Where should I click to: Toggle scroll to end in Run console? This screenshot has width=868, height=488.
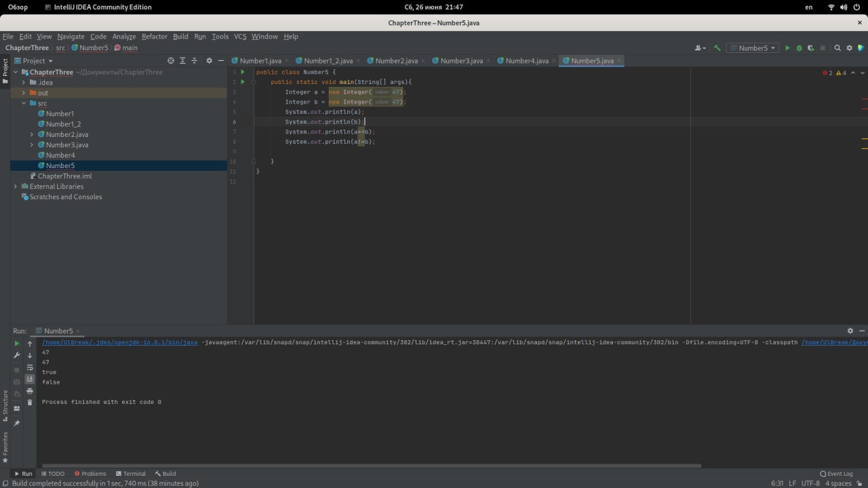pos(30,379)
